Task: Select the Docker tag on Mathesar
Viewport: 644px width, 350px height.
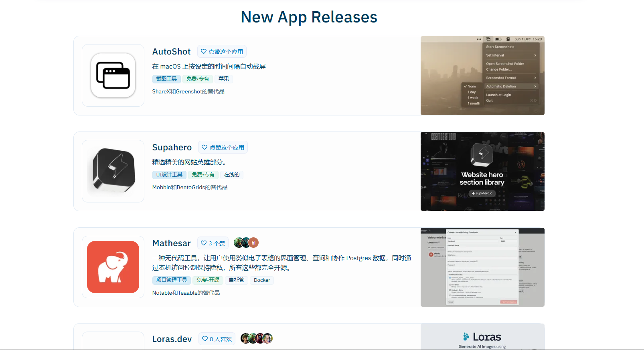Action: 262,280
